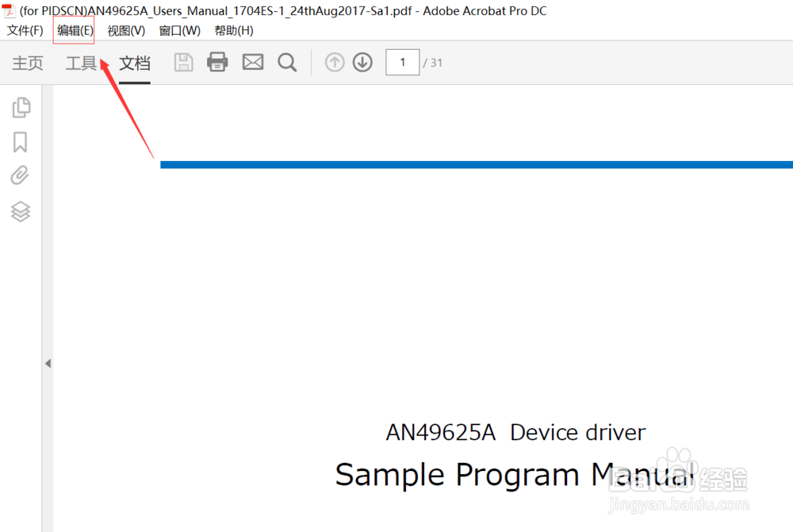This screenshot has width=793, height=532.
Task: Collapse navigation pane with the triangle arrow
Action: tap(48, 363)
